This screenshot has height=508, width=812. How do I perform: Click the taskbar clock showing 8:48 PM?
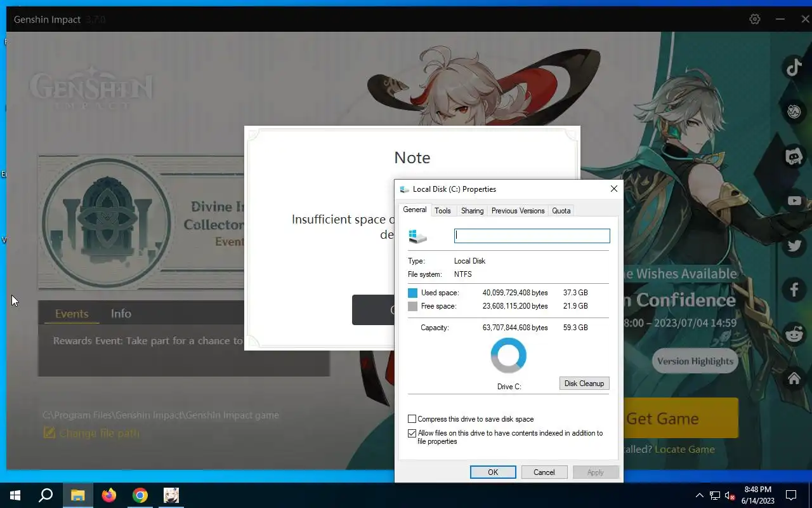click(x=758, y=495)
